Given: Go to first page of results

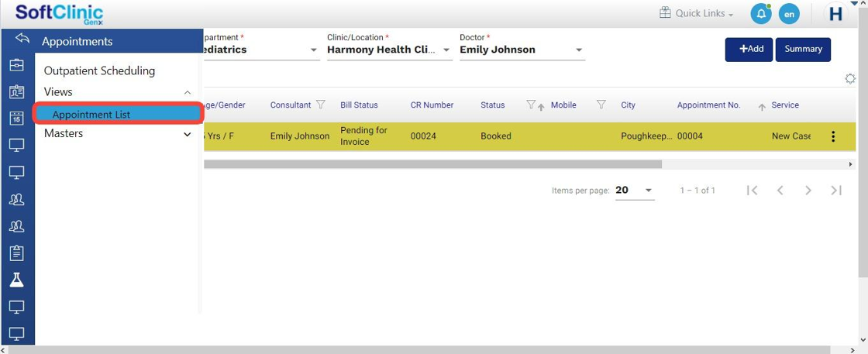Looking at the screenshot, I should coord(752,191).
